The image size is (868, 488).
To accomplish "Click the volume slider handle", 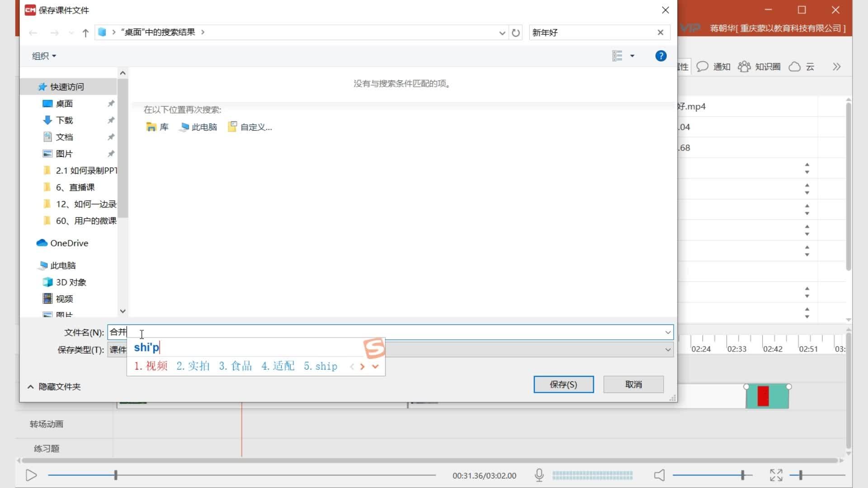I will pos(742,475).
